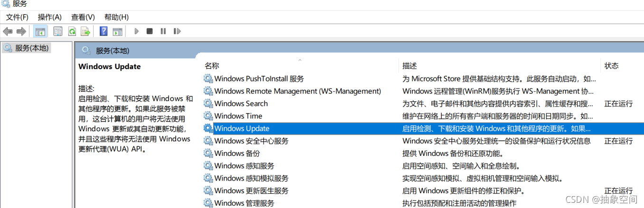
Task: Click the green Refresh toolbar icon
Action: click(x=72, y=31)
